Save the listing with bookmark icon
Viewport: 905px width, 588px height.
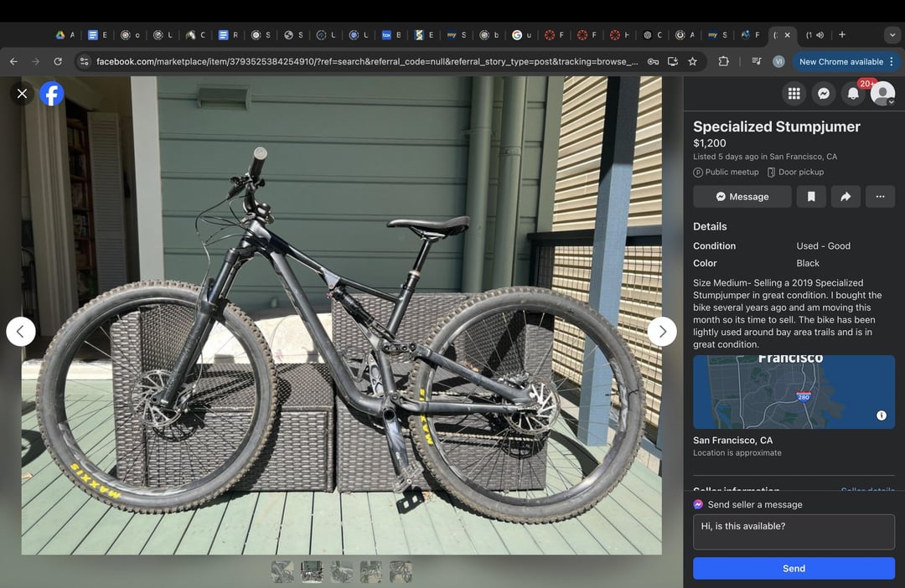coord(811,197)
